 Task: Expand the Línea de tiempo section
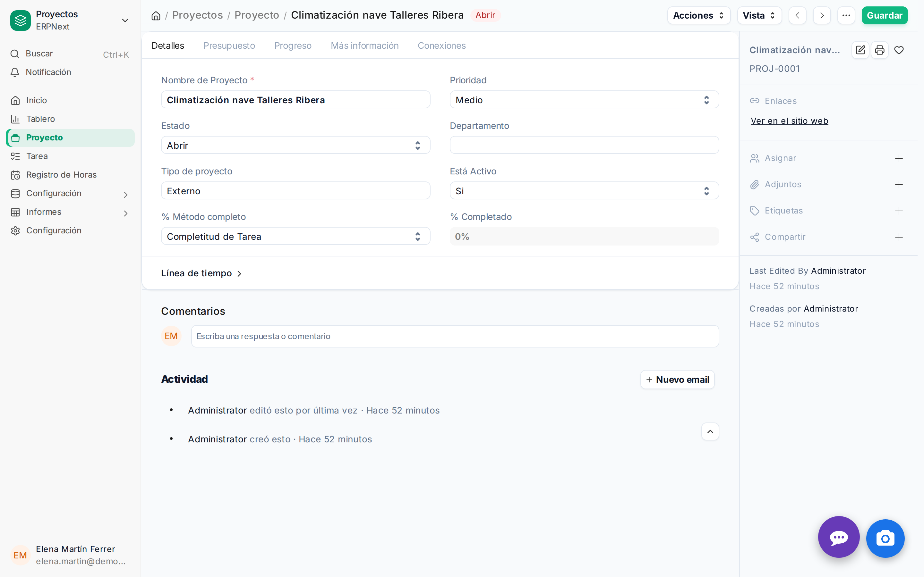pyautogui.click(x=201, y=273)
